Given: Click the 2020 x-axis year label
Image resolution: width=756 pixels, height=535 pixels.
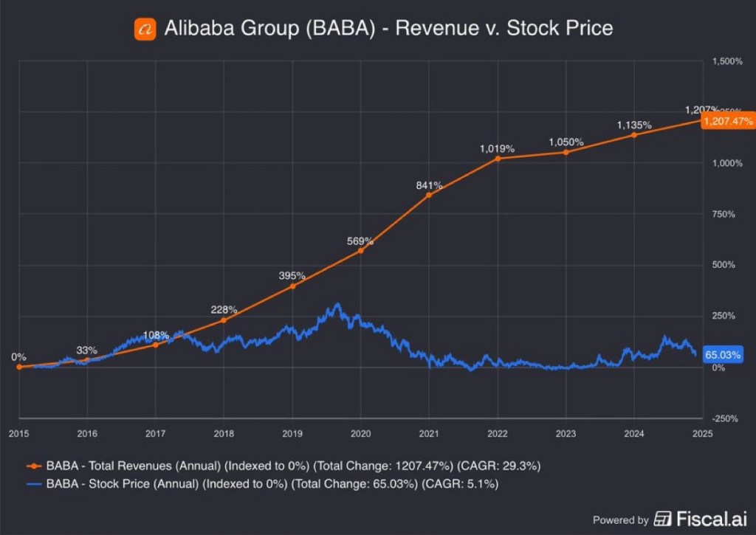Looking at the screenshot, I should [x=361, y=433].
